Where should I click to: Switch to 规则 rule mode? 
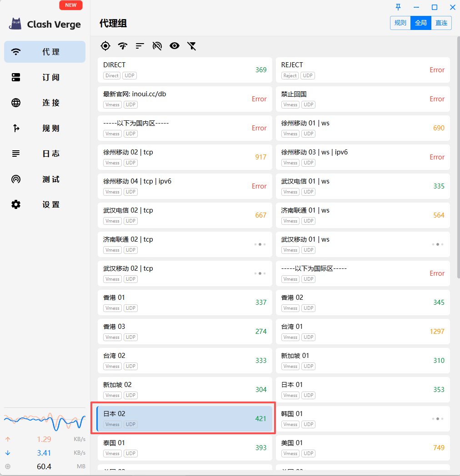(400, 23)
